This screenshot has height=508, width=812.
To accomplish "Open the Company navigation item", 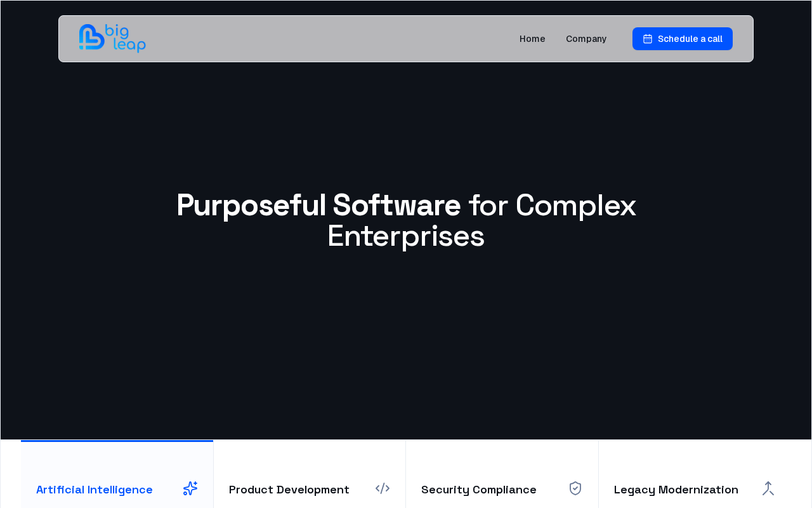I will (x=586, y=39).
